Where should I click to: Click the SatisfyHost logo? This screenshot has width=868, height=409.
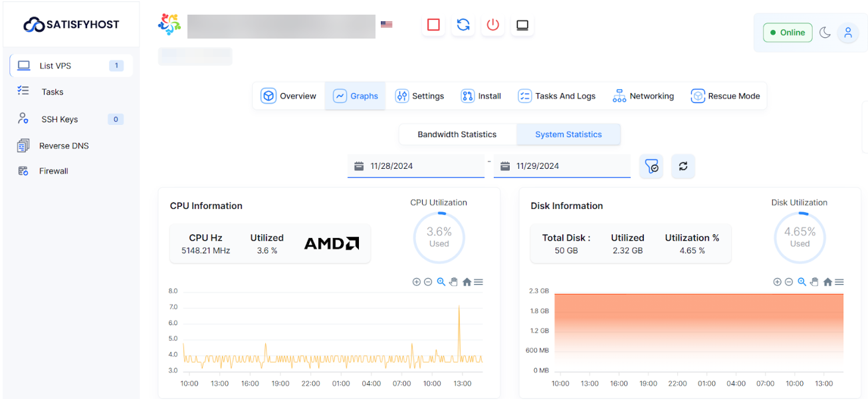click(71, 25)
